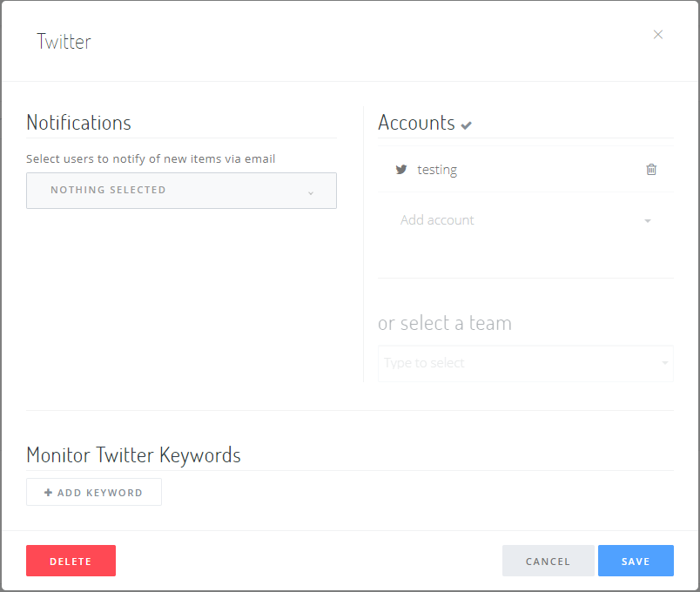The image size is (700, 592).
Task: Click the 'Select users to notify' label text
Action: click(151, 159)
